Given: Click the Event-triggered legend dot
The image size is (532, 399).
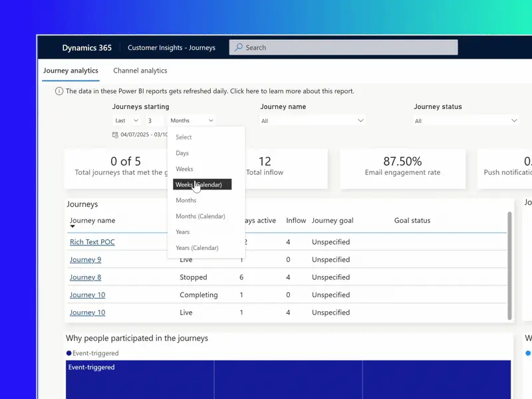Looking at the screenshot, I should point(68,353).
